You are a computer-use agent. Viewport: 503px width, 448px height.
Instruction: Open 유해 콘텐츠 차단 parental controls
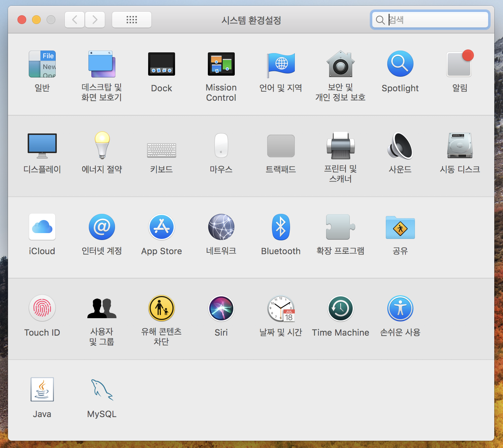tap(162, 308)
